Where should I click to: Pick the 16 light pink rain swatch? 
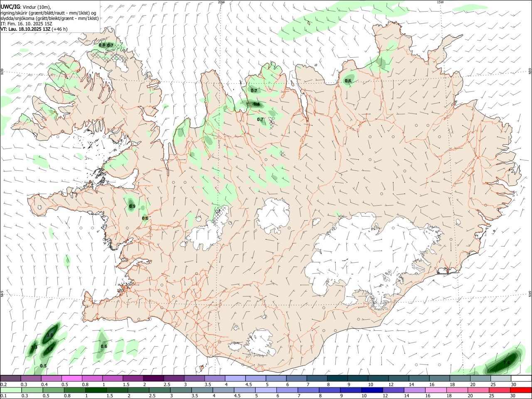[436, 390]
